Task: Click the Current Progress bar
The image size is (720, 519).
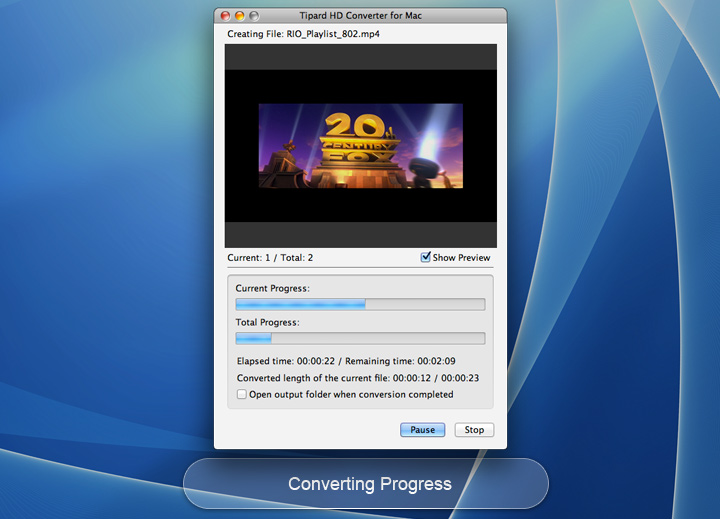Action: coord(360,304)
